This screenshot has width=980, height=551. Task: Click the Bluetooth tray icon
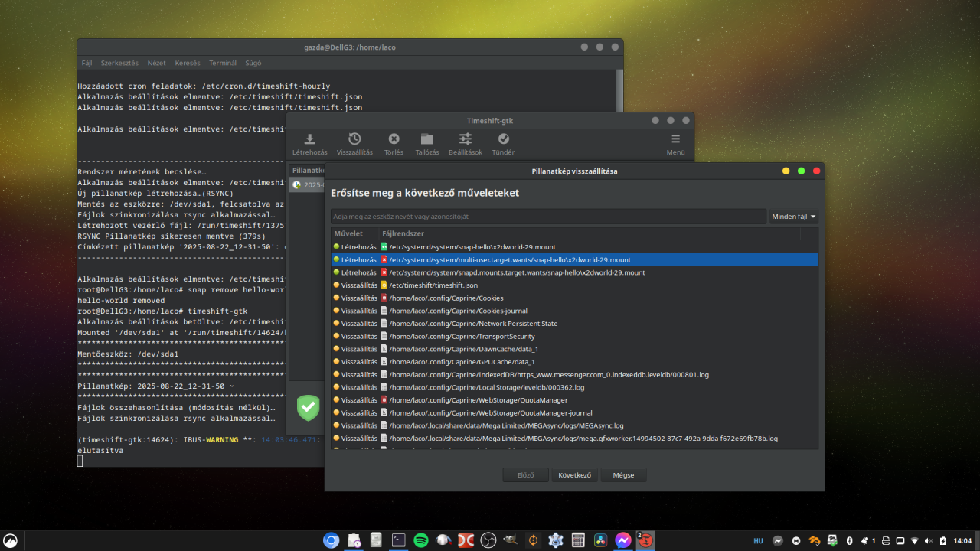pyautogui.click(x=848, y=540)
